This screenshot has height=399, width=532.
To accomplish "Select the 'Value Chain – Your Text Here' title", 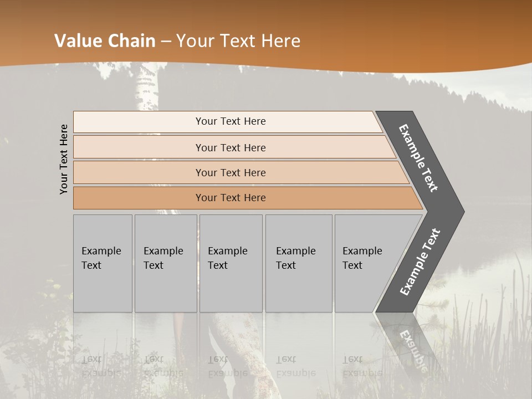I will pyautogui.click(x=177, y=40).
